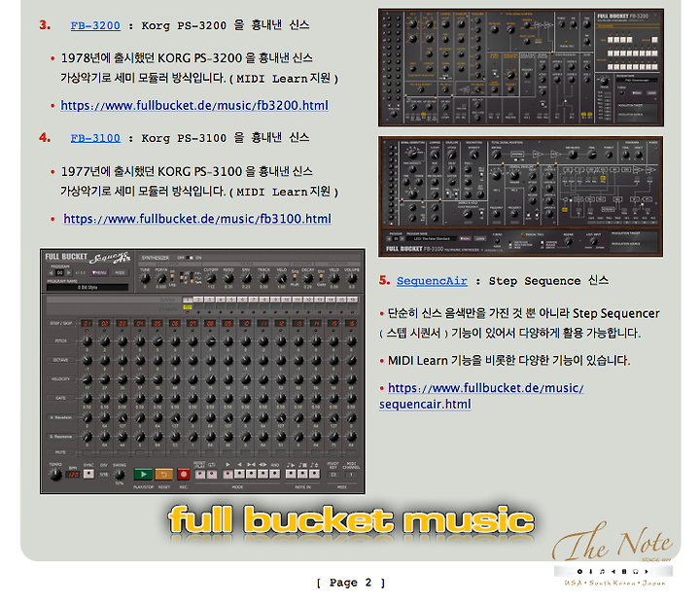Screen dimensions: 700x603
Task: Select Bank 1 in SequencAir
Action: click(188, 300)
